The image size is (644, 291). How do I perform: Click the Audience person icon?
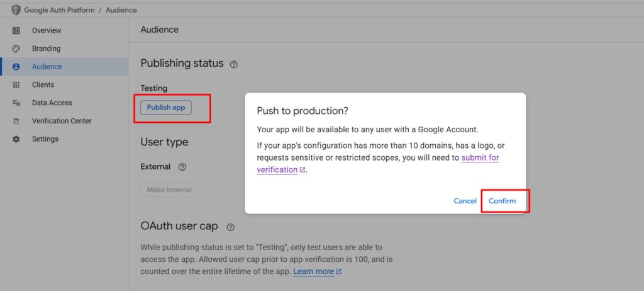tap(16, 67)
